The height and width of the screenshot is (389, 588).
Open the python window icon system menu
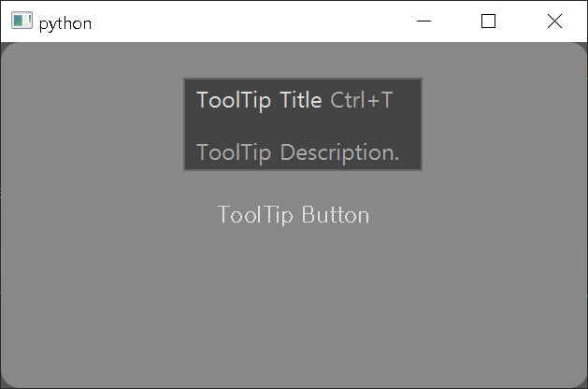point(22,21)
